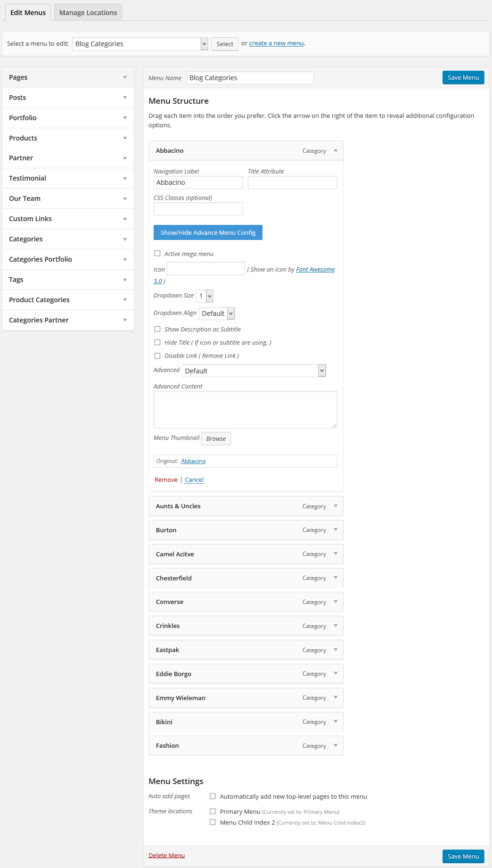Select the Edit Menus tab

coord(28,13)
